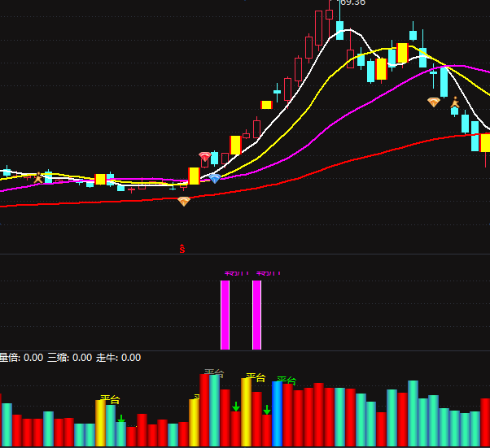
Task: Click green down arrow under yellow 平台 label
Action: tap(121, 419)
